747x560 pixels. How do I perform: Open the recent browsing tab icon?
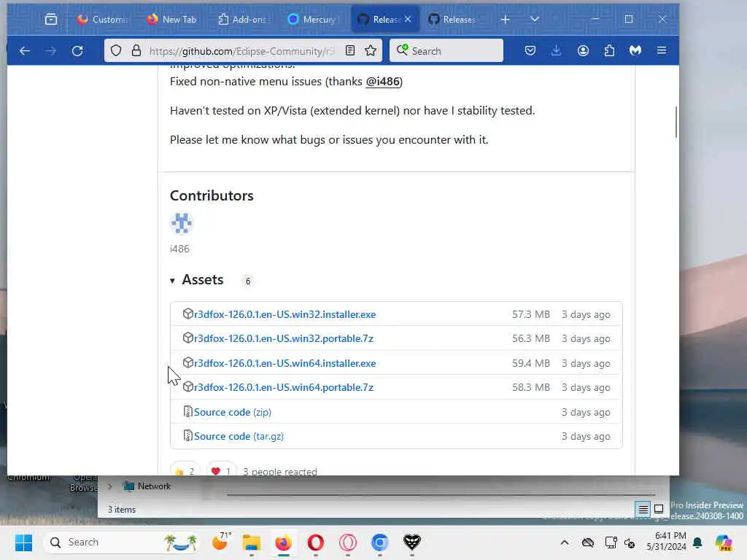point(51,19)
